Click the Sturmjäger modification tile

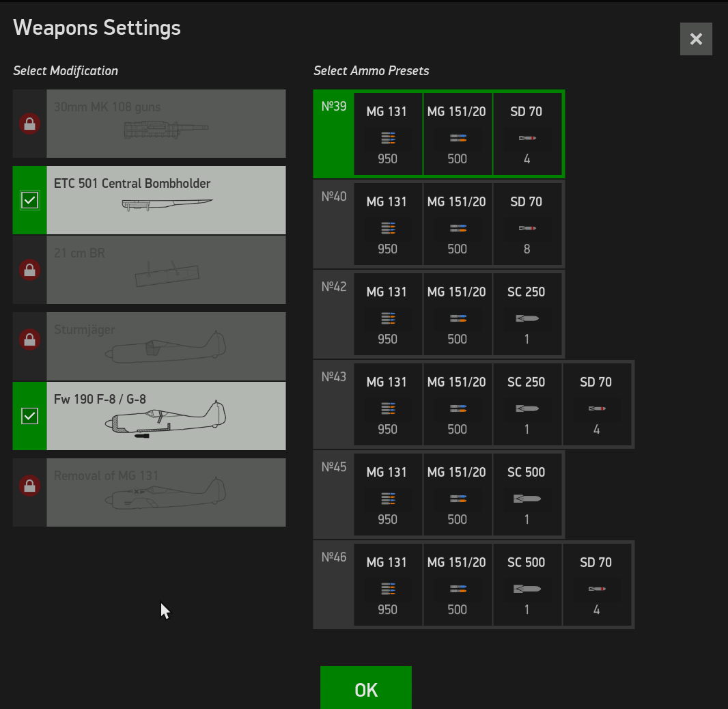click(149, 346)
